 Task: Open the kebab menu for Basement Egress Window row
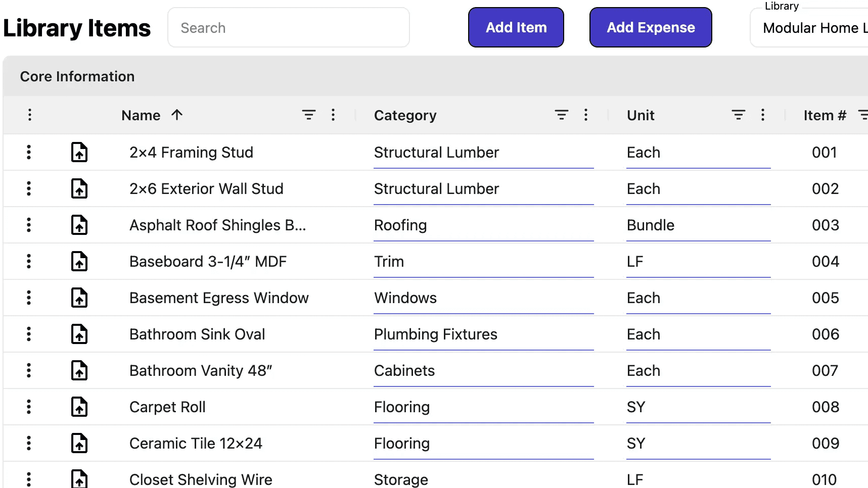click(29, 298)
